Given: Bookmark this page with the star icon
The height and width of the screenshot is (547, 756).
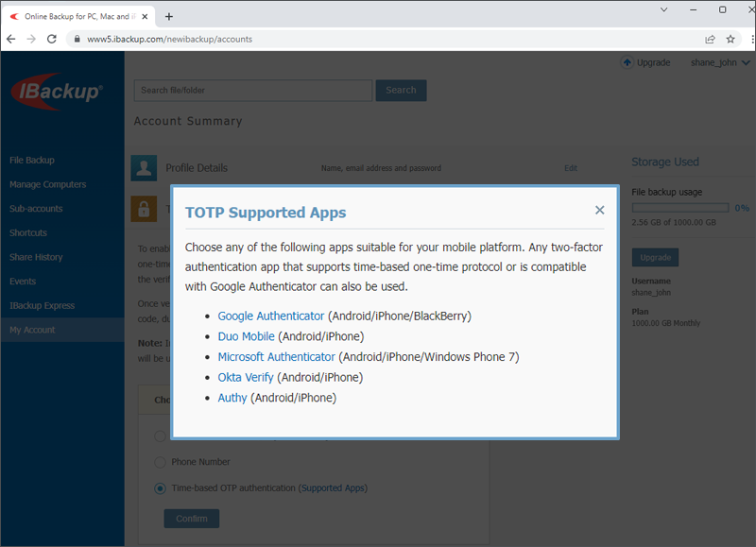Looking at the screenshot, I should coord(730,39).
